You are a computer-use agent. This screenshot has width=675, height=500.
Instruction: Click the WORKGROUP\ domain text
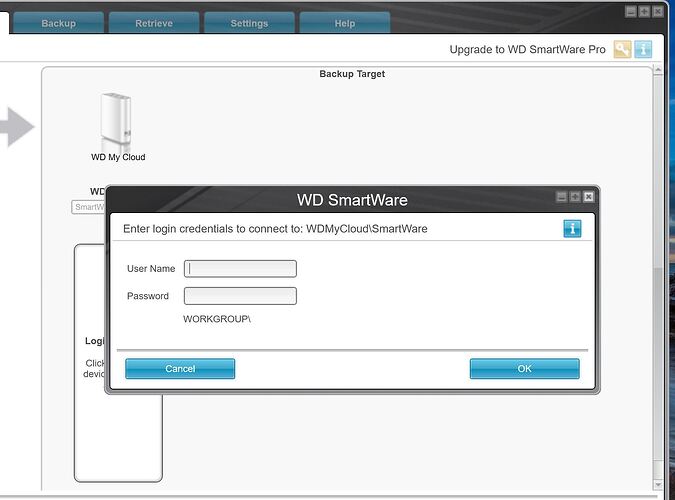[217, 319]
